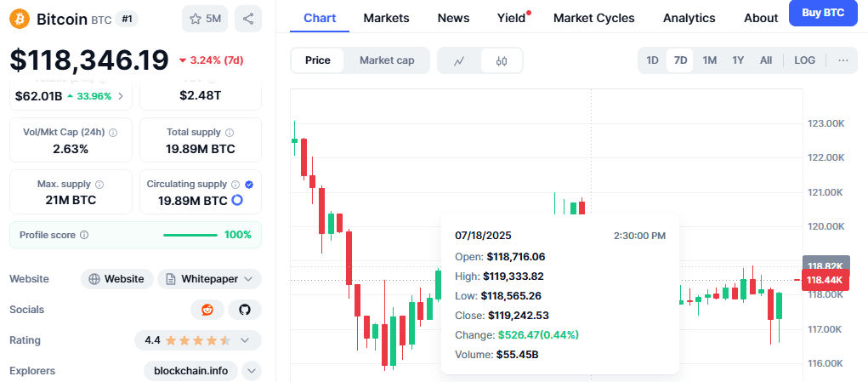Open the Reddit social link
The image size is (868, 382).
pyautogui.click(x=207, y=310)
